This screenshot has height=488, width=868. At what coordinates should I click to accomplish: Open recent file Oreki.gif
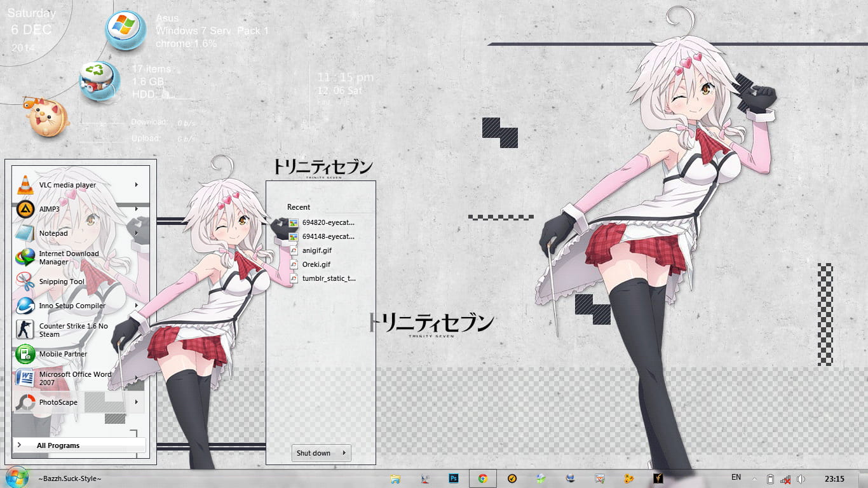(x=316, y=264)
